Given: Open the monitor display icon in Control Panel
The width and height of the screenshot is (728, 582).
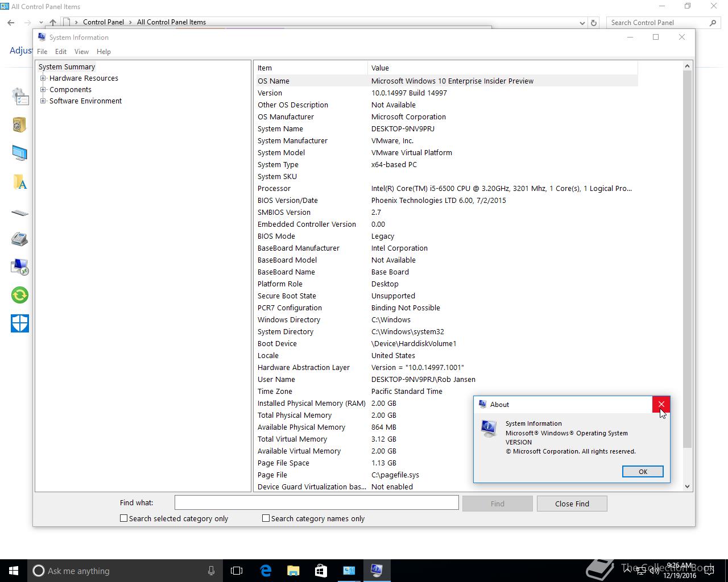Looking at the screenshot, I should (20, 153).
